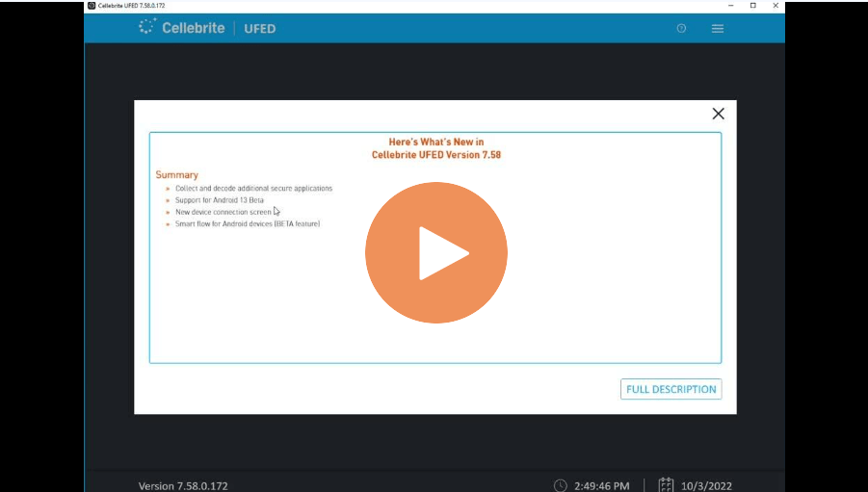
Task: Click the Cellebrite logo
Action: click(x=181, y=27)
